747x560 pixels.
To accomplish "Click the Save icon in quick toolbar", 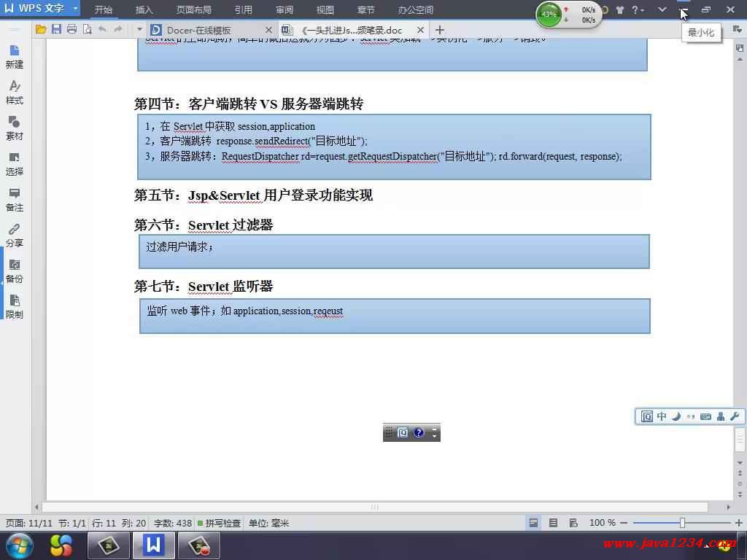I will [x=56, y=30].
